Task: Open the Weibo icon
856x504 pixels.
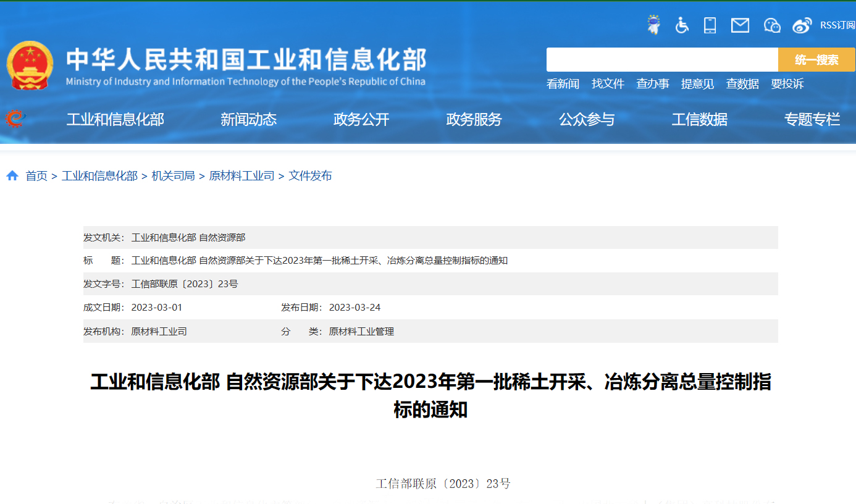Action: coord(802,25)
